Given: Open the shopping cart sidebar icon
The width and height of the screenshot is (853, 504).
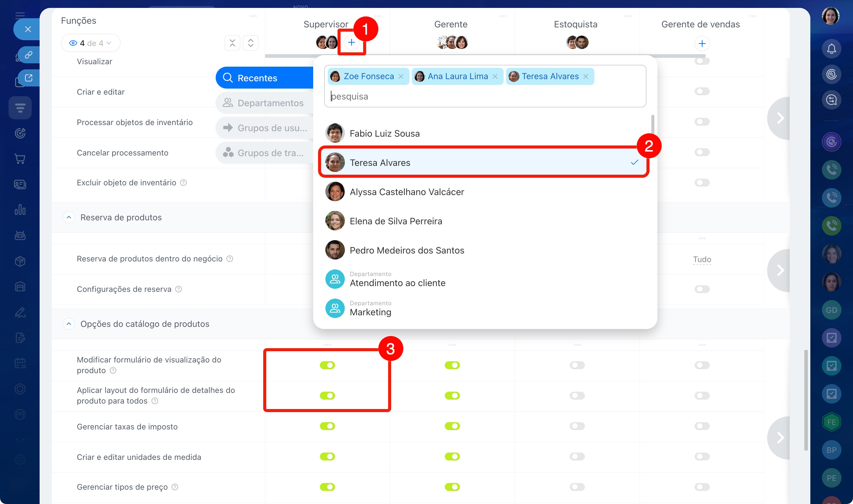Looking at the screenshot, I should click(x=20, y=159).
